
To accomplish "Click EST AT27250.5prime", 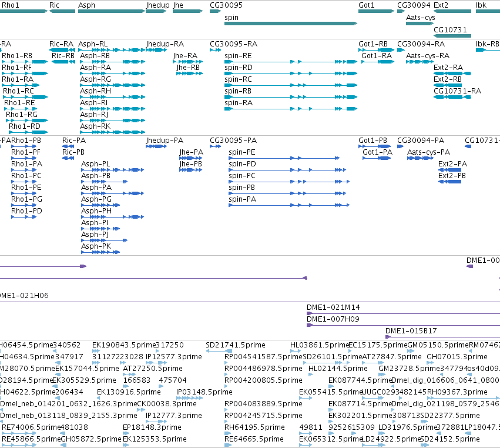I will [x=153, y=369].
